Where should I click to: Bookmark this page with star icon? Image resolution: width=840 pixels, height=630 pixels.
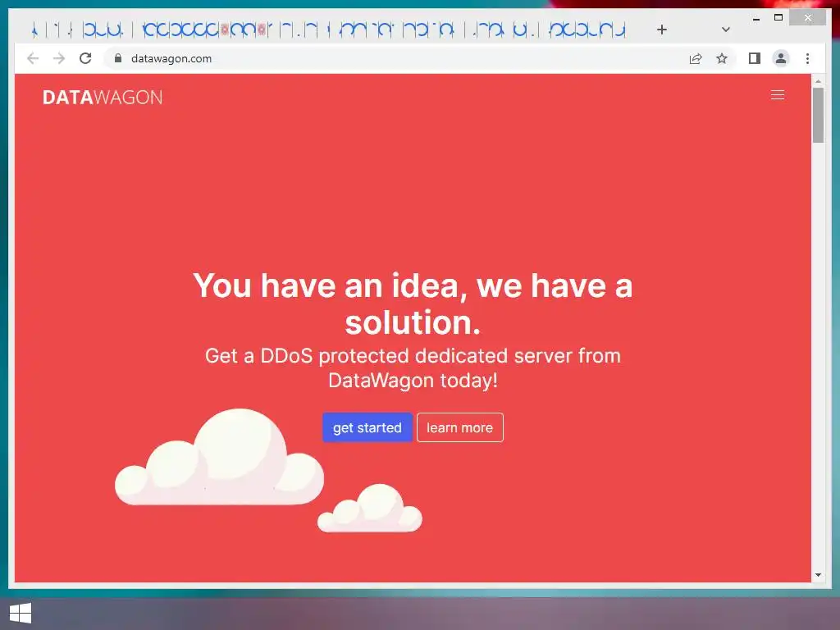[722, 58]
